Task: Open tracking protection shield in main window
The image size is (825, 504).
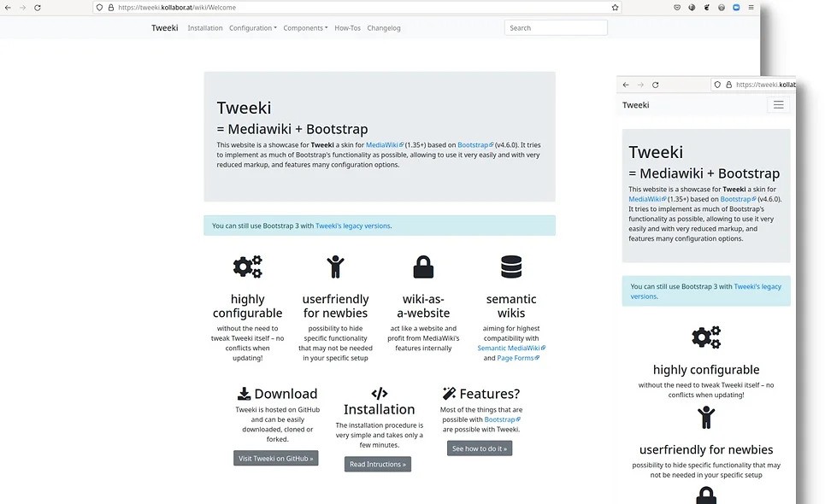Action: (x=99, y=8)
